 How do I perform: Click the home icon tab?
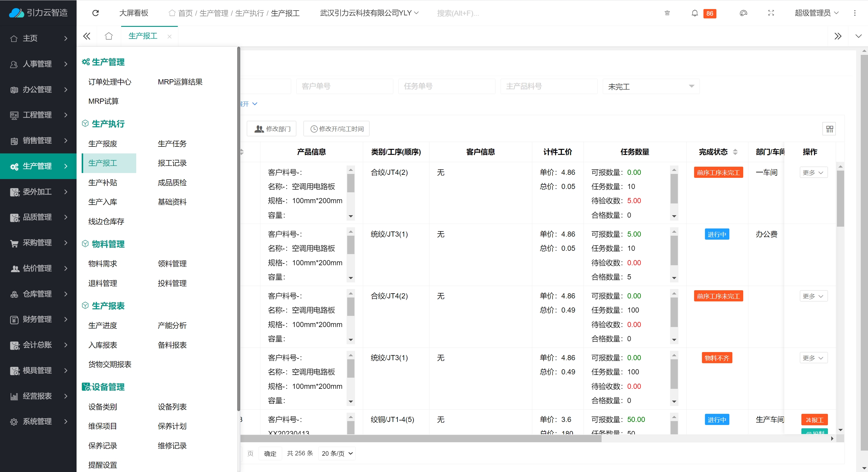pos(108,36)
